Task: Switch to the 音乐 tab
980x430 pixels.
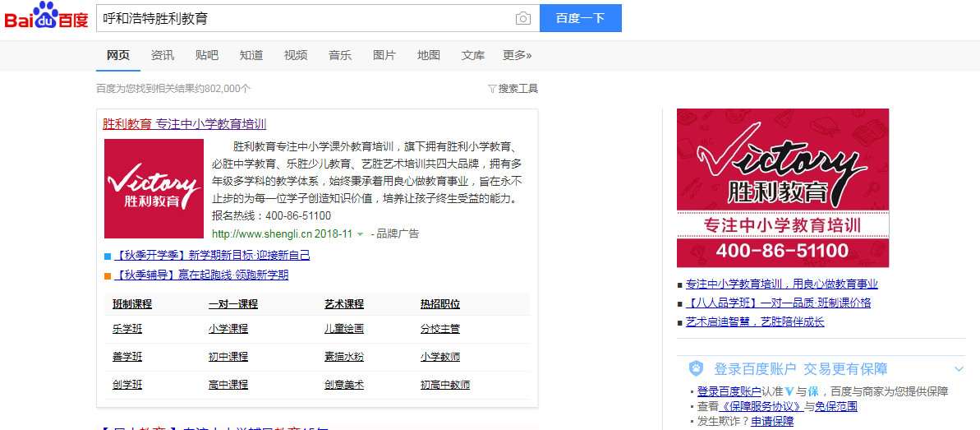Action: click(340, 55)
